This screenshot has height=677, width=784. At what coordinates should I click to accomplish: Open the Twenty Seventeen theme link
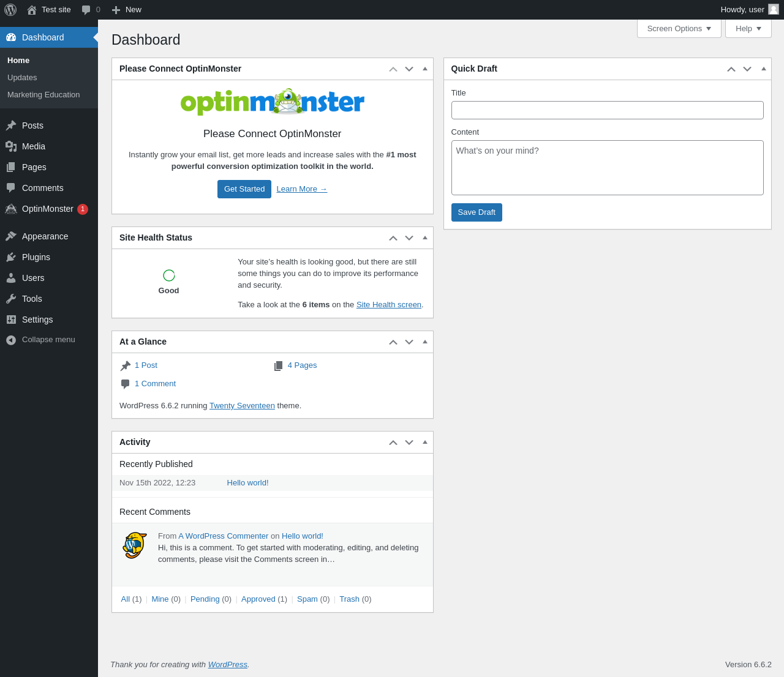coord(242,406)
